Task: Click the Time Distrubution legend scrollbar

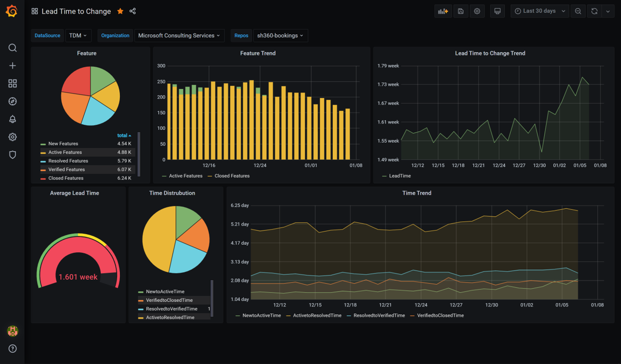Action: coord(212,299)
